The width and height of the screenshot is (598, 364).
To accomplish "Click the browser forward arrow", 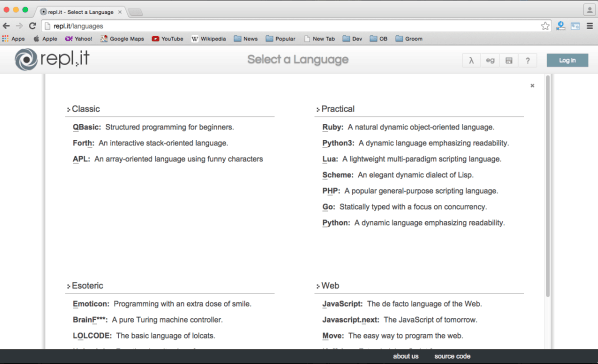I will [19, 26].
